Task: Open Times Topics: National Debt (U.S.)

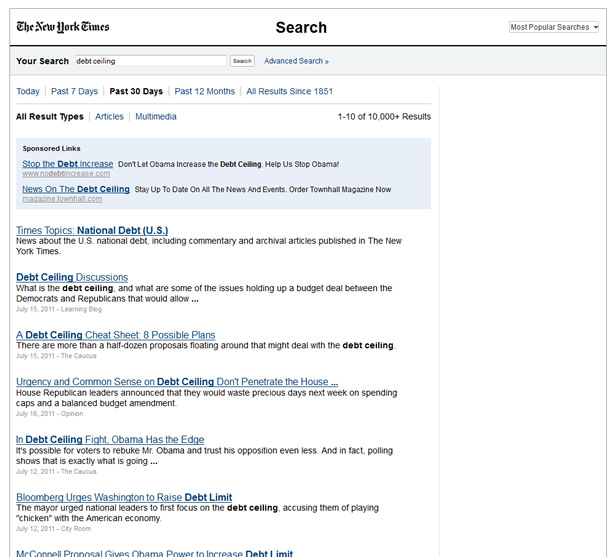Action: click(92, 230)
